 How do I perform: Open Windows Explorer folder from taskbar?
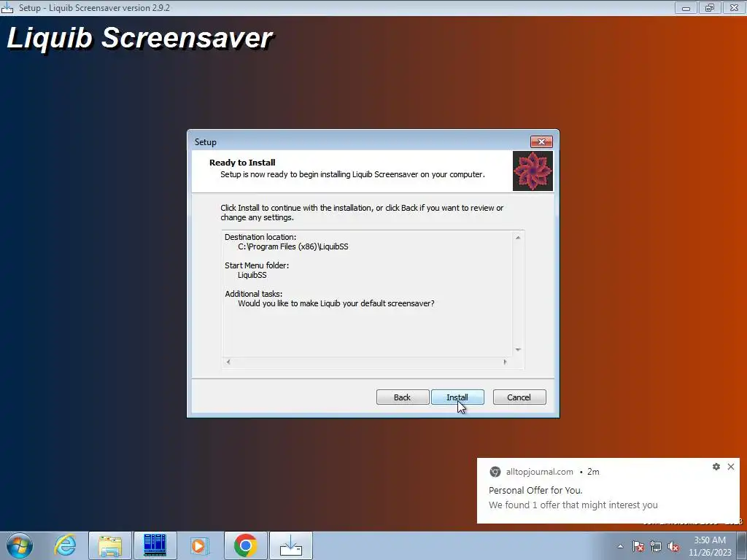(x=110, y=545)
